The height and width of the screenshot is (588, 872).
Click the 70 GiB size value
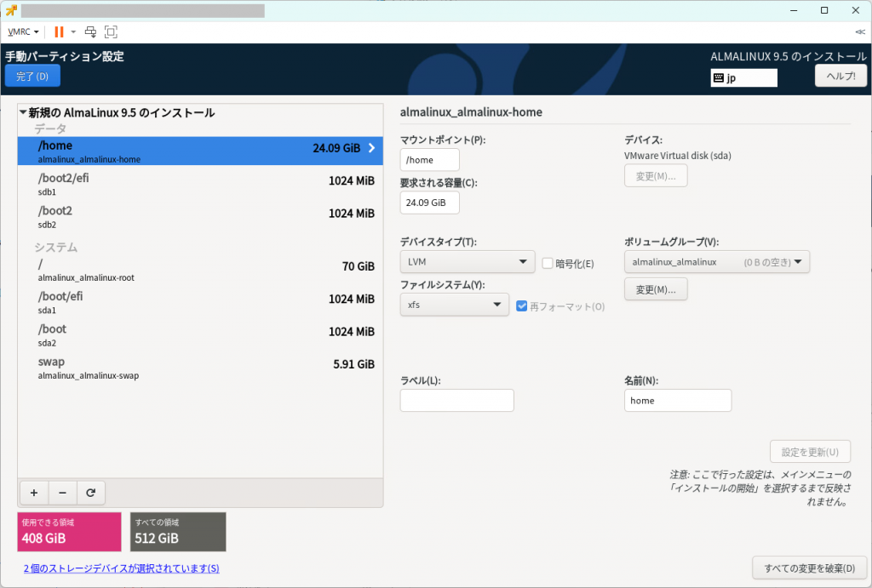coord(359,266)
